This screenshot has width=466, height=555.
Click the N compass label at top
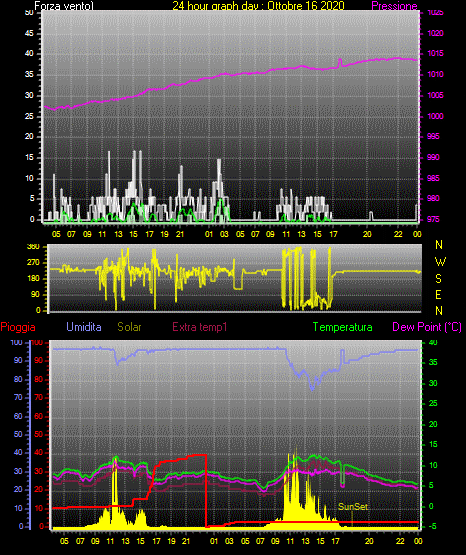coord(439,245)
